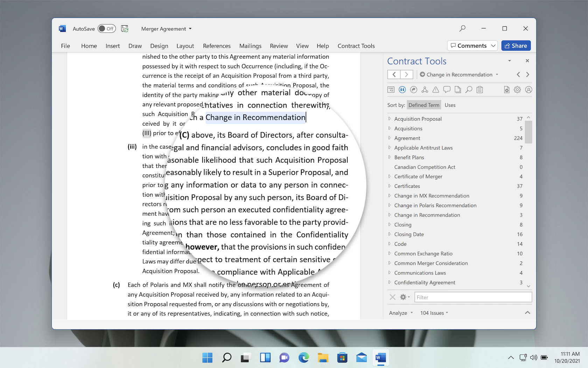Click the save-sync icon next to AutoSave
Image resolution: width=588 pixels, height=368 pixels.
click(125, 29)
